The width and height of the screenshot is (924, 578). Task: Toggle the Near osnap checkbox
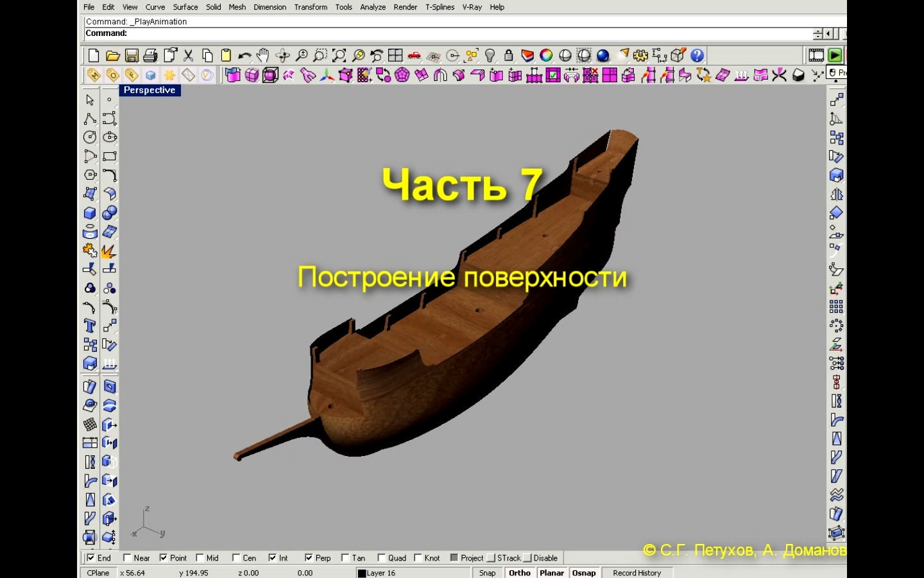pyautogui.click(x=127, y=558)
